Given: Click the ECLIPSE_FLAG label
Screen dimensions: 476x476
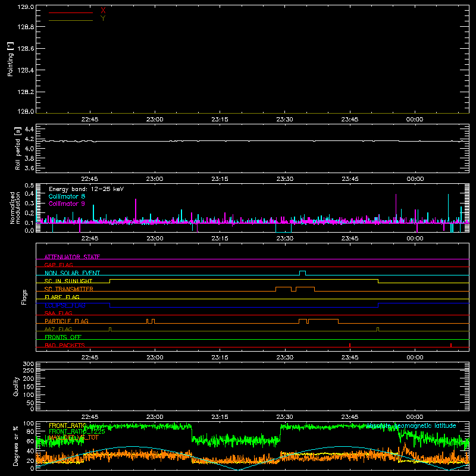Looking at the screenshot, I should tap(65, 305).
